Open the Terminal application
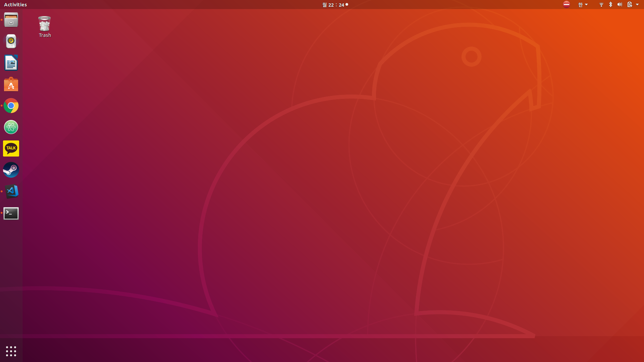The height and width of the screenshot is (362, 644). pos(11,213)
